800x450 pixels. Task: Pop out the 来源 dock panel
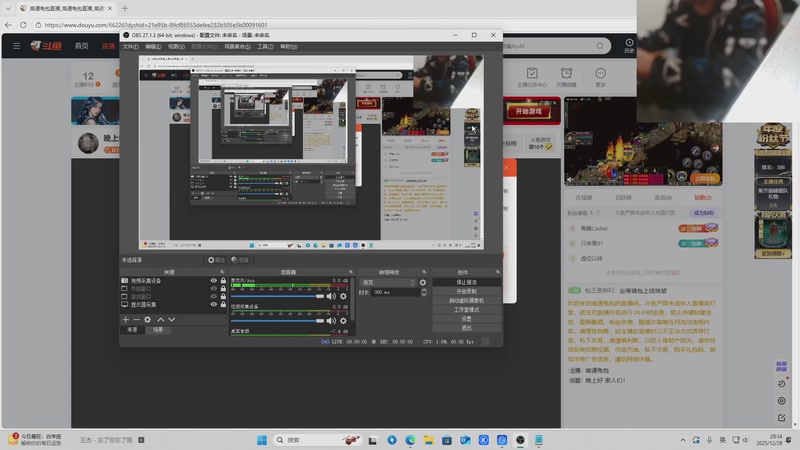[222, 272]
